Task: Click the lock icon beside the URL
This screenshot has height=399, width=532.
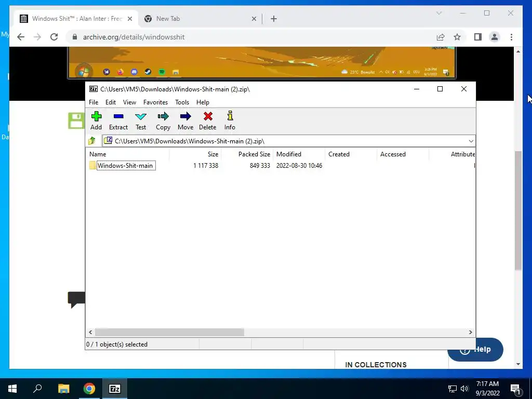Action: pos(75,37)
